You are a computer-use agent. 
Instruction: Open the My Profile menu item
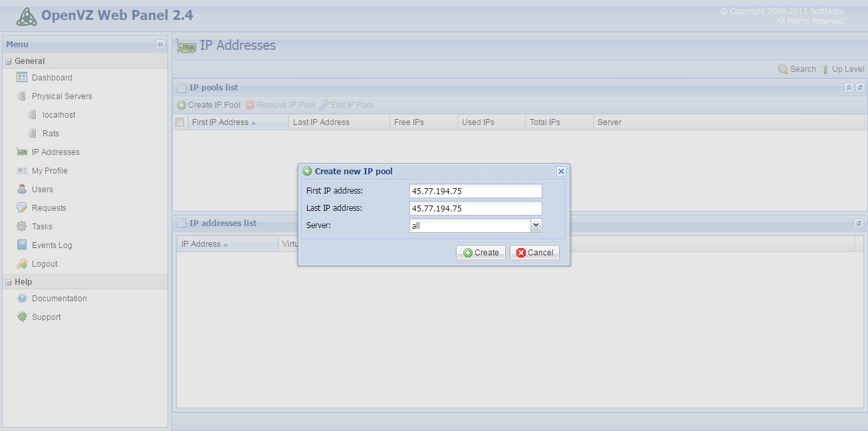pyautogui.click(x=49, y=171)
